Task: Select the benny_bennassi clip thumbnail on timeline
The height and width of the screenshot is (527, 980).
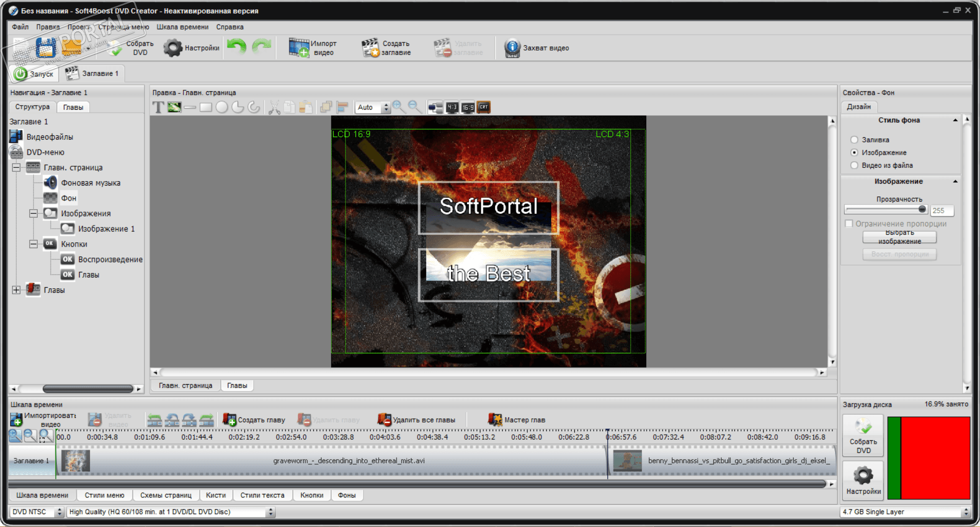Action: coord(627,461)
